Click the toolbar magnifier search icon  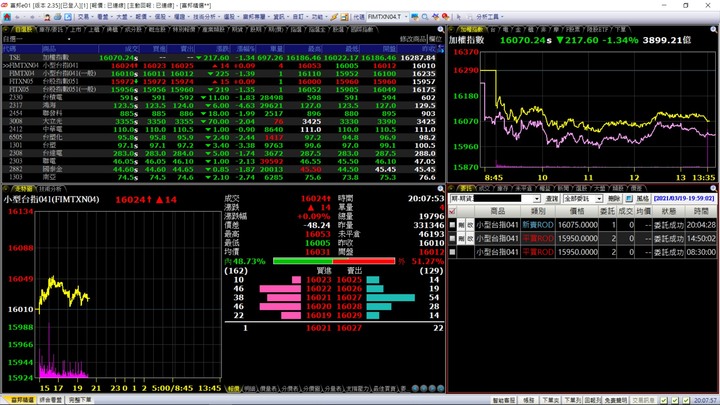coord(425,17)
